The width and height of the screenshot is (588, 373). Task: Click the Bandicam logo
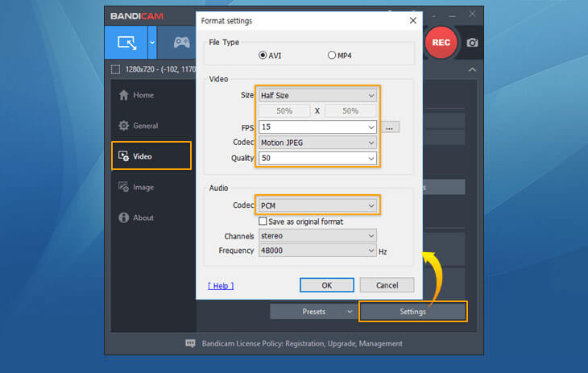coord(136,16)
